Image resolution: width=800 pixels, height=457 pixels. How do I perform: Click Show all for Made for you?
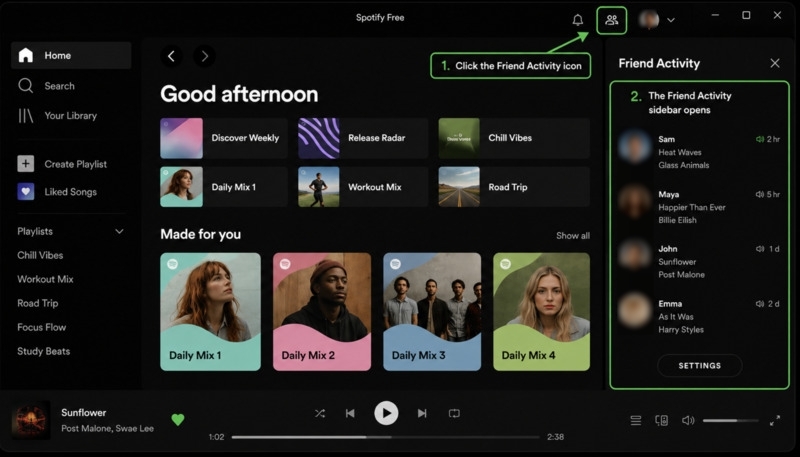click(572, 236)
